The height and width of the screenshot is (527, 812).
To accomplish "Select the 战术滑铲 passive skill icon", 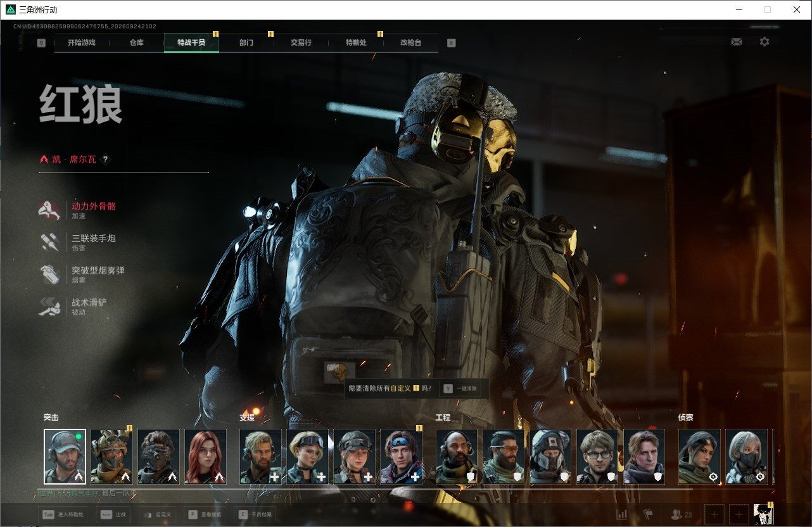I will [49, 307].
